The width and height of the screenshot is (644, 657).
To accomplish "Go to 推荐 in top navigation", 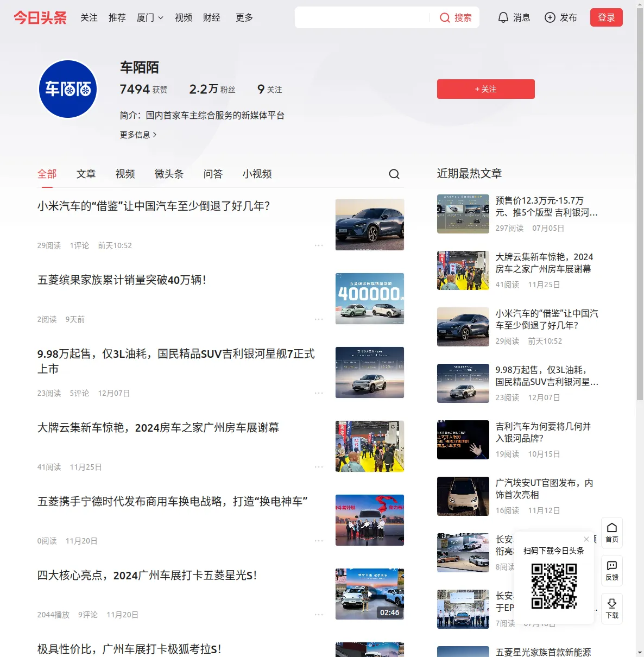I will [117, 17].
